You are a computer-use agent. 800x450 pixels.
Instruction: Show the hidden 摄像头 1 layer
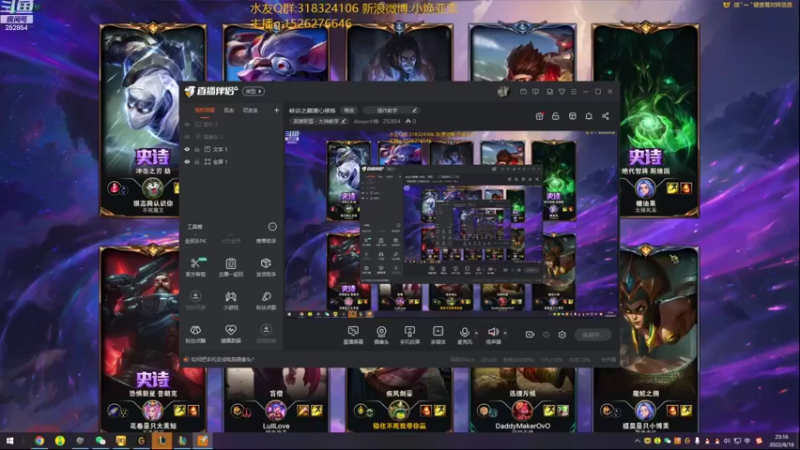click(x=187, y=137)
